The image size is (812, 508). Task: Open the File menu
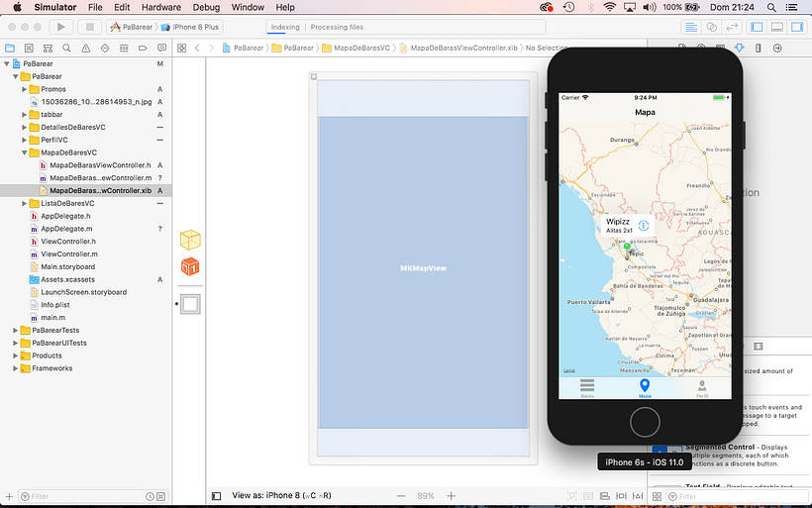point(95,7)
